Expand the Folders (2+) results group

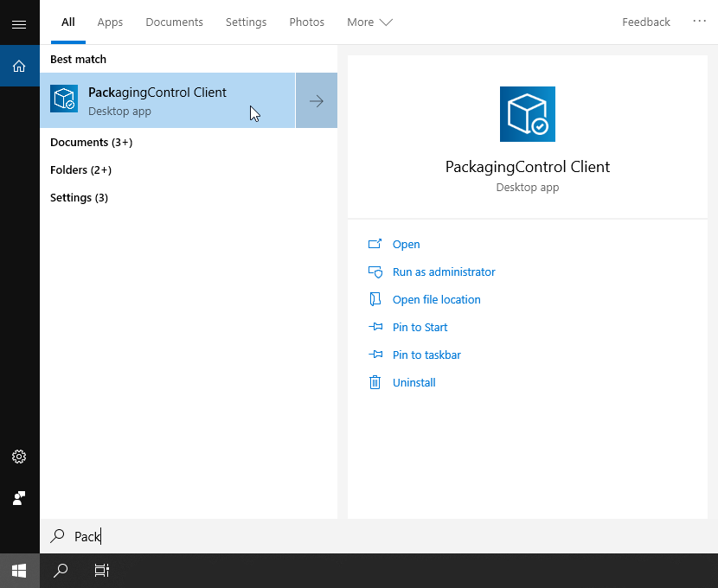coord(80,170)
